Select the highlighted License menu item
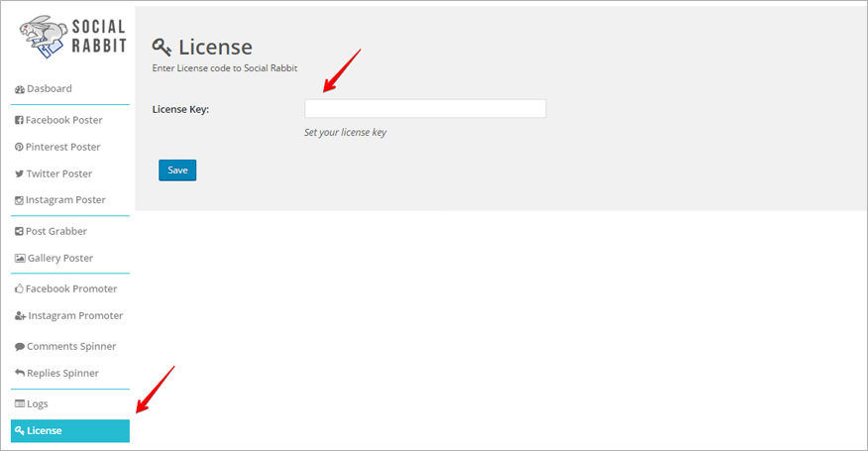This screenshot has width=868, height=451. click(69, 430)
